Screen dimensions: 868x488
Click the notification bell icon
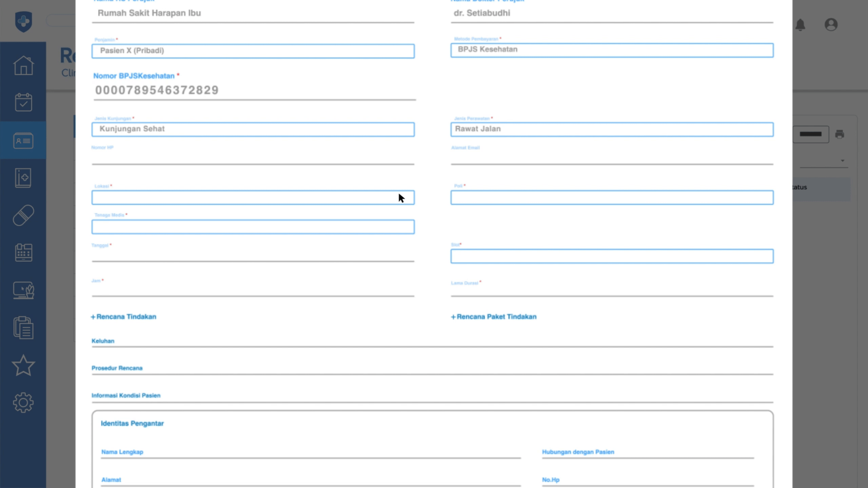point(800,25)
